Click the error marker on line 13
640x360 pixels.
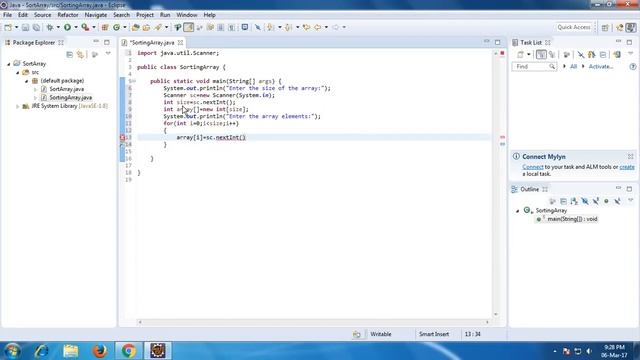[x=122, y=138]
